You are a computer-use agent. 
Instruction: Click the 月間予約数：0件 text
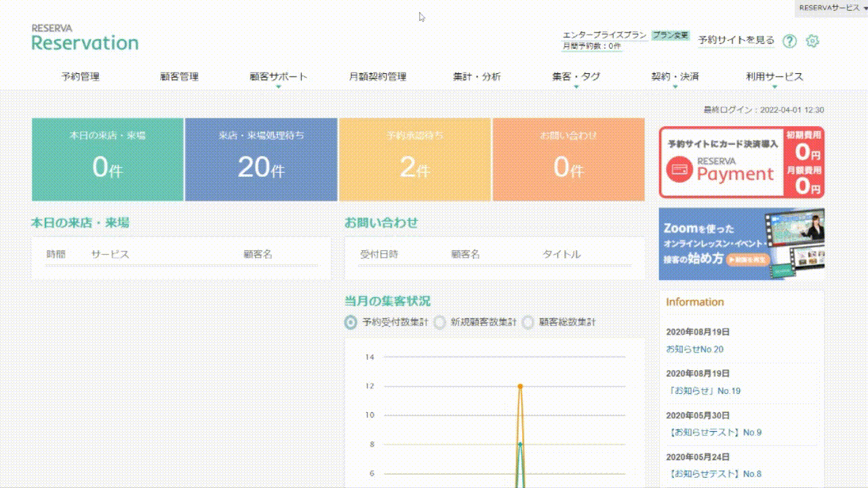[x=592, y=46]
